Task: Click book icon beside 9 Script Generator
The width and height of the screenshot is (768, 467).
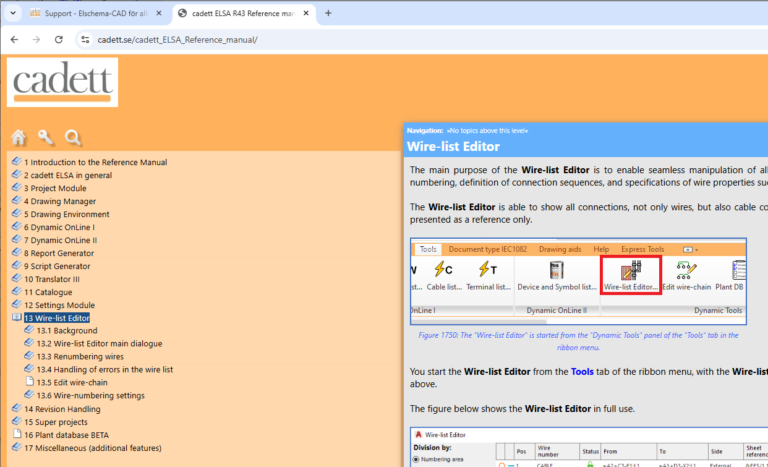Action: (17, 265)
